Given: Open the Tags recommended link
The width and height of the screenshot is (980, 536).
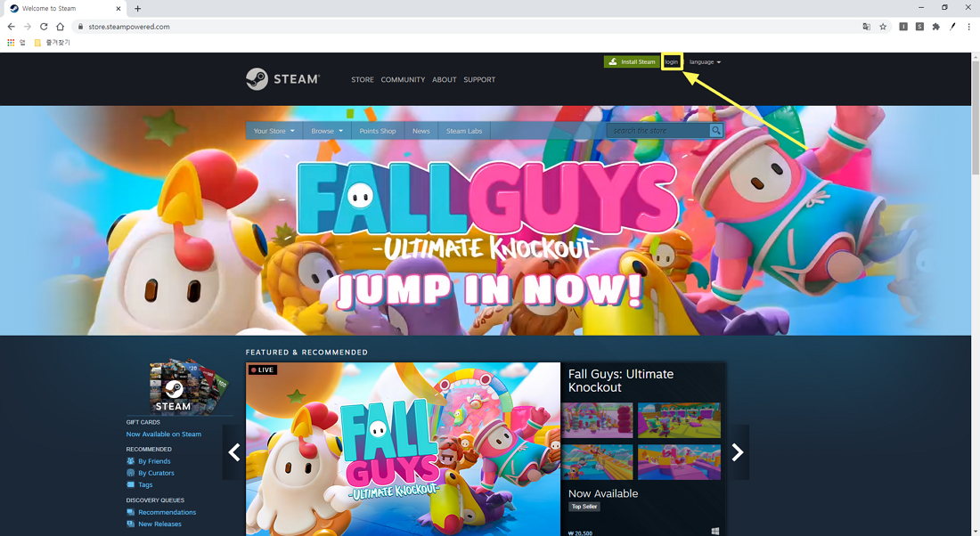Looking at the screenshot, I should point(145,484).
